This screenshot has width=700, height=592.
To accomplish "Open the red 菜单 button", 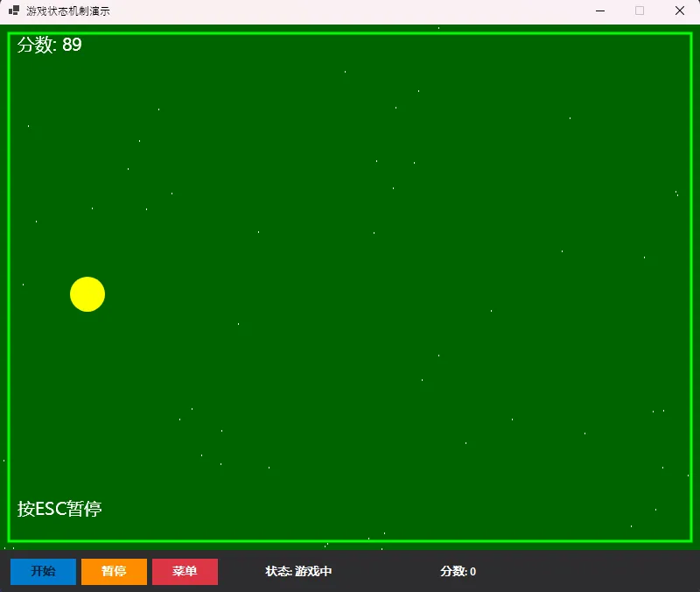I will coord(185,572).
